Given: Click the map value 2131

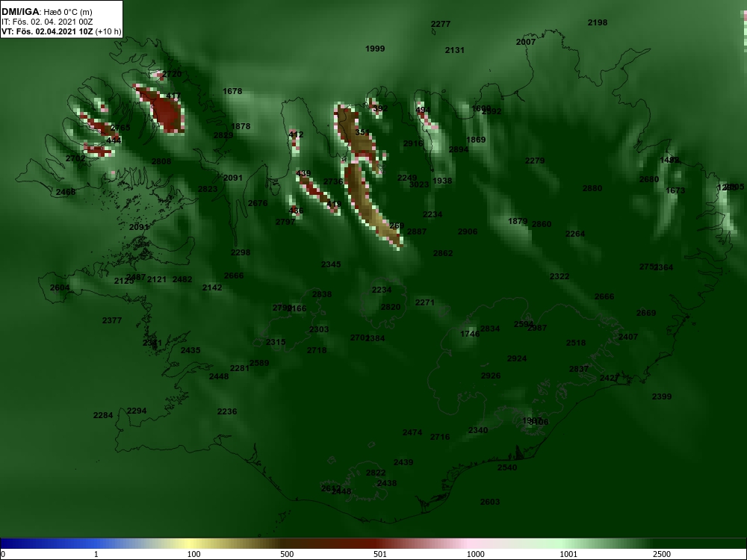Looking at the screenshot, I should (454, 50).
